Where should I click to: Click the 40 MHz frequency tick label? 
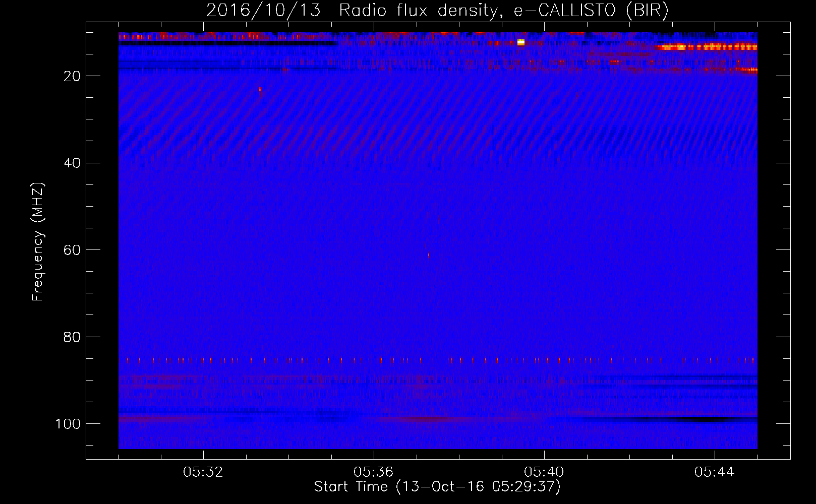click(72, 163)
